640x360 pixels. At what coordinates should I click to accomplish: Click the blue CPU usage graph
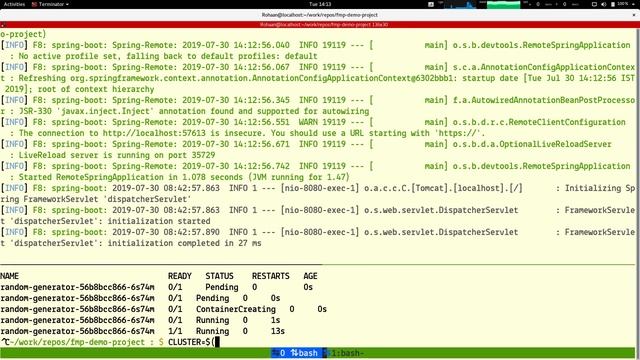(460, 4)
